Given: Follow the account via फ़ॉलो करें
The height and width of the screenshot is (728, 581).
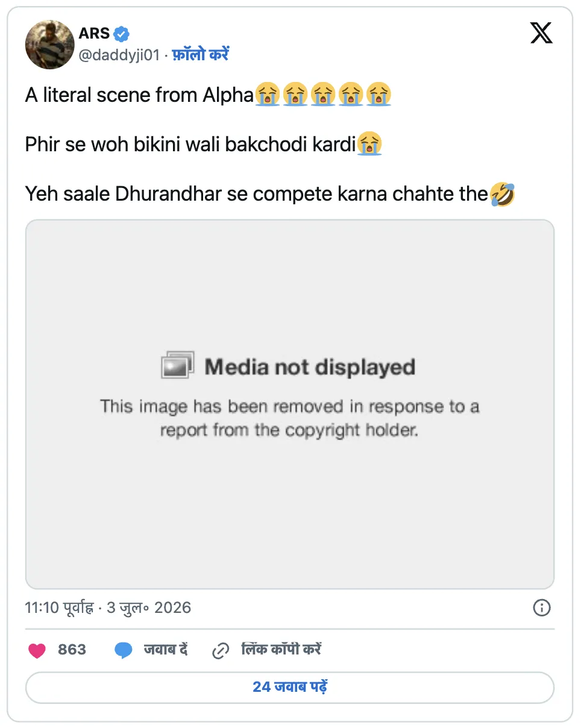Looking at the screenshot, I should click(201, 55).
